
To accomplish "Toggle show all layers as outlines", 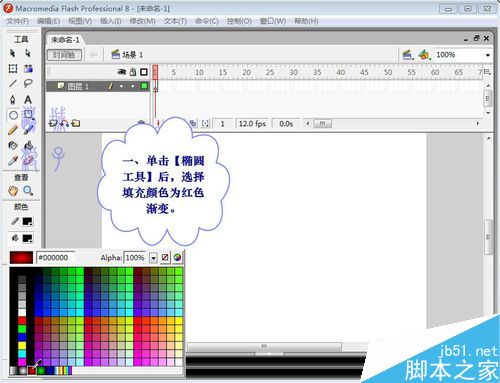I will click(x=144, y=72).
